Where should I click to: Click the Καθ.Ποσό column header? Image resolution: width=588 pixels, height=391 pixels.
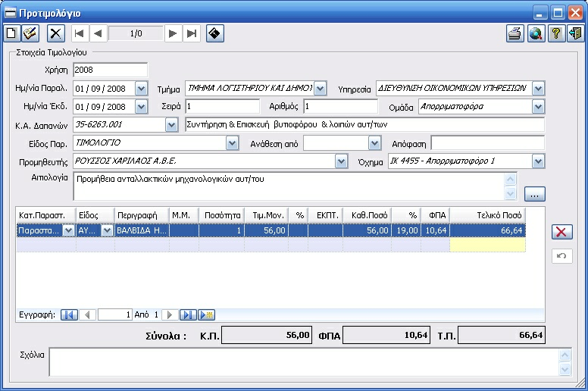pyautogui.click(x=367, y=215)
